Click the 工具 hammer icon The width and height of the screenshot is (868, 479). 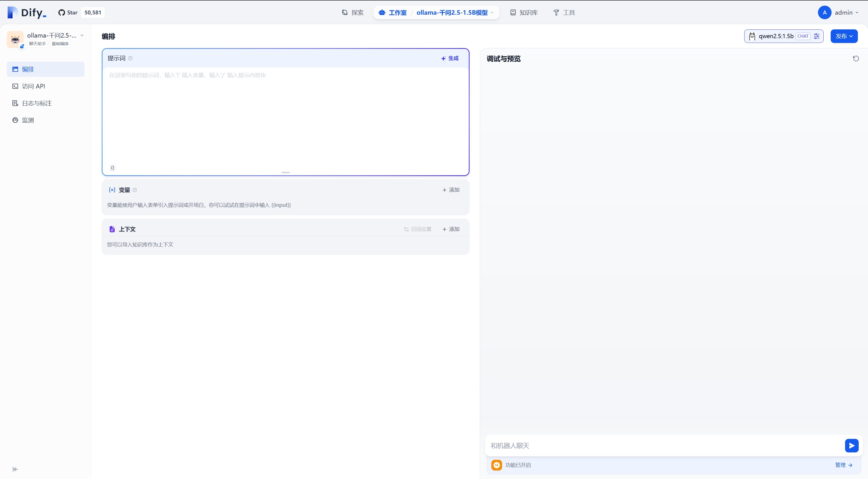pos(556,12)
